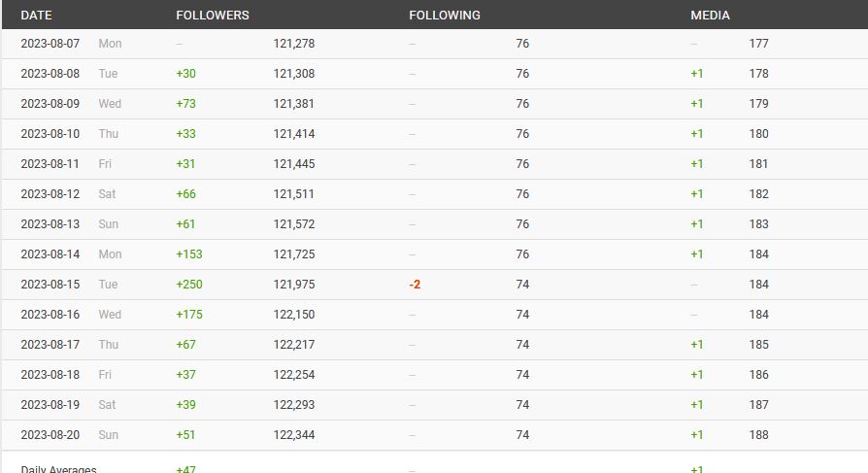The width and height of the screenshot is (868, 473).
Task: Click the Daily Averages label
Action: pyautogui.click(x=58, y=468)
